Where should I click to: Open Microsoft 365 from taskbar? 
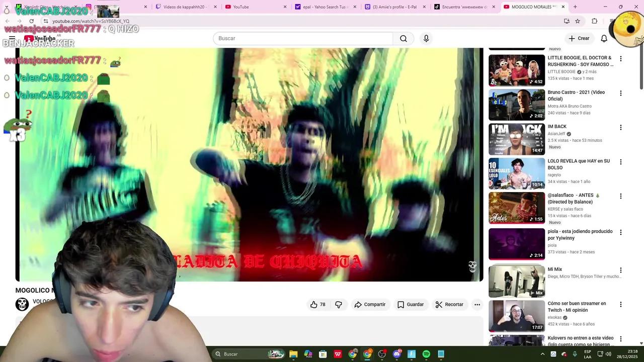click(308, 354)
